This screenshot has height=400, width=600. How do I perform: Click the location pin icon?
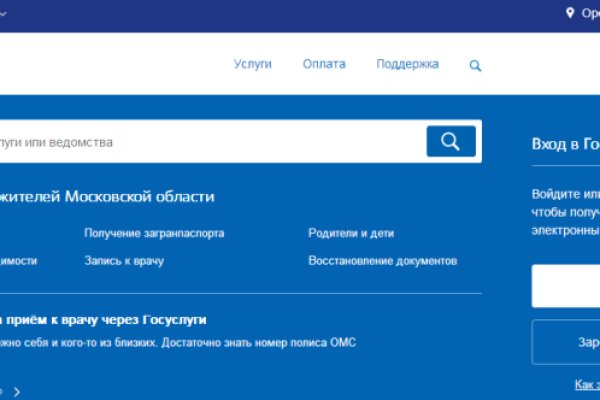[571, 13]
